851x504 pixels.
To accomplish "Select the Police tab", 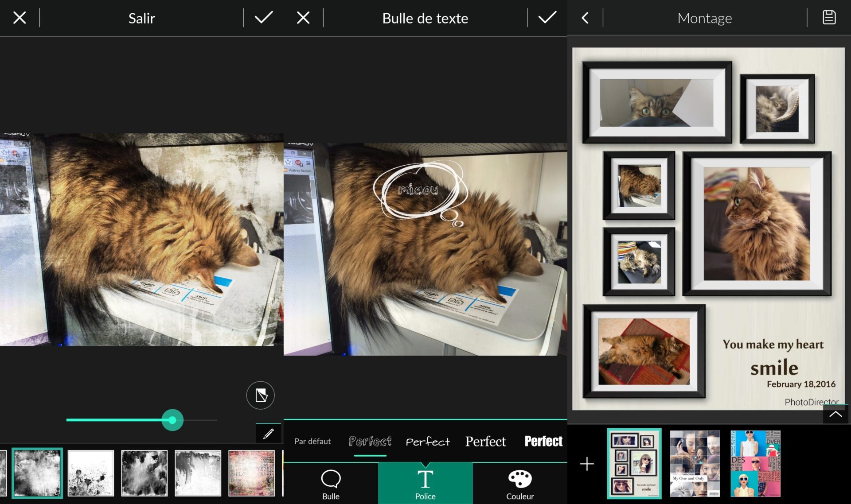I will click(x=425, y=484).
